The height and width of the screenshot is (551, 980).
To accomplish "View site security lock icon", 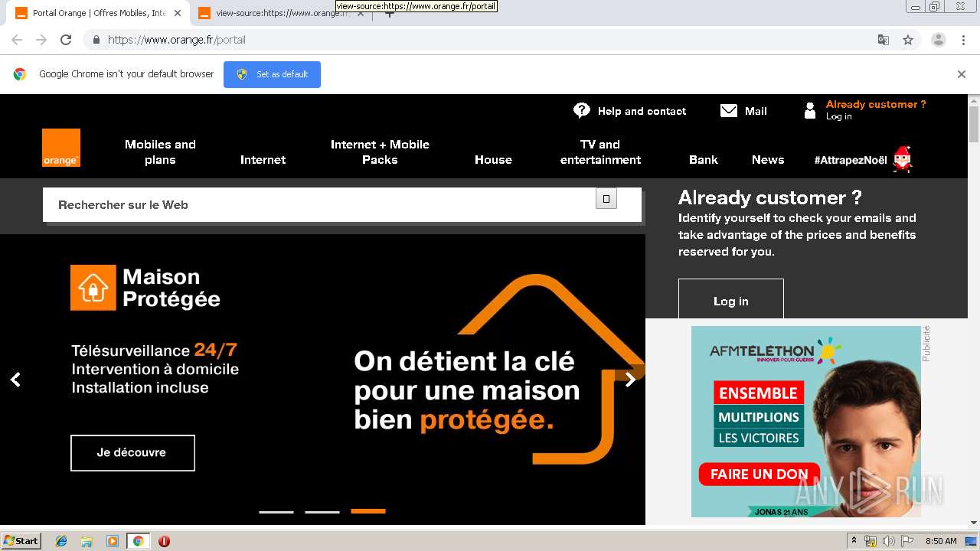I will pyautogui.click(x=96, y=40).
